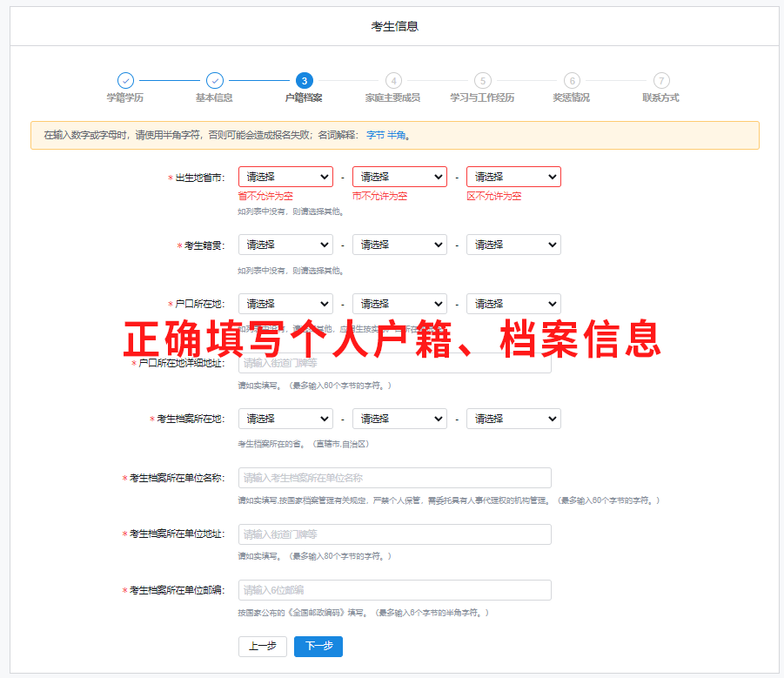Go to step 7 circle 联系方式
The height and width of the screenshot is (678, 784).
[x=660, y=80]
